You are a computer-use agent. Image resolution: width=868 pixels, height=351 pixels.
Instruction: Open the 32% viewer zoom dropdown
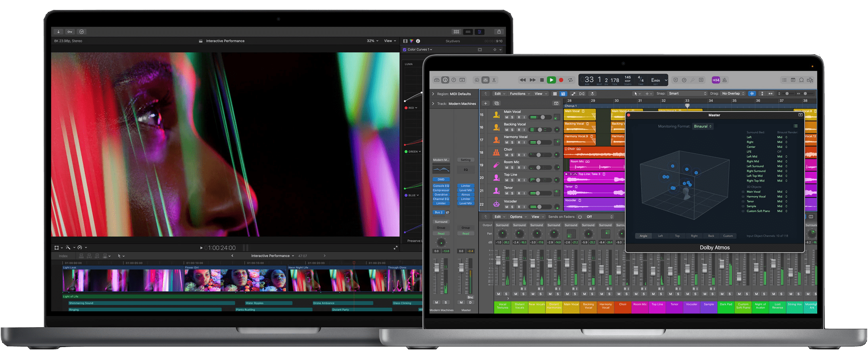click(x=373, y=41)
